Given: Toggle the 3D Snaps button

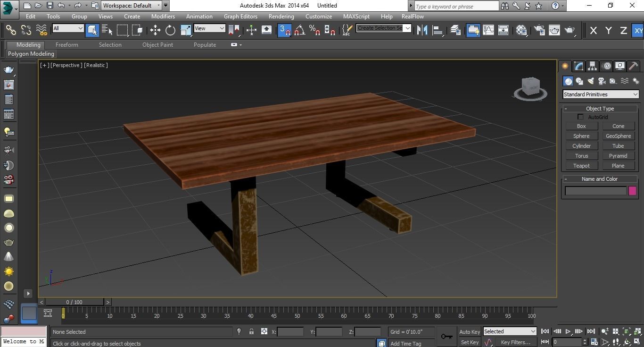Looking at the screenshot, I should (x=284, y=30).
